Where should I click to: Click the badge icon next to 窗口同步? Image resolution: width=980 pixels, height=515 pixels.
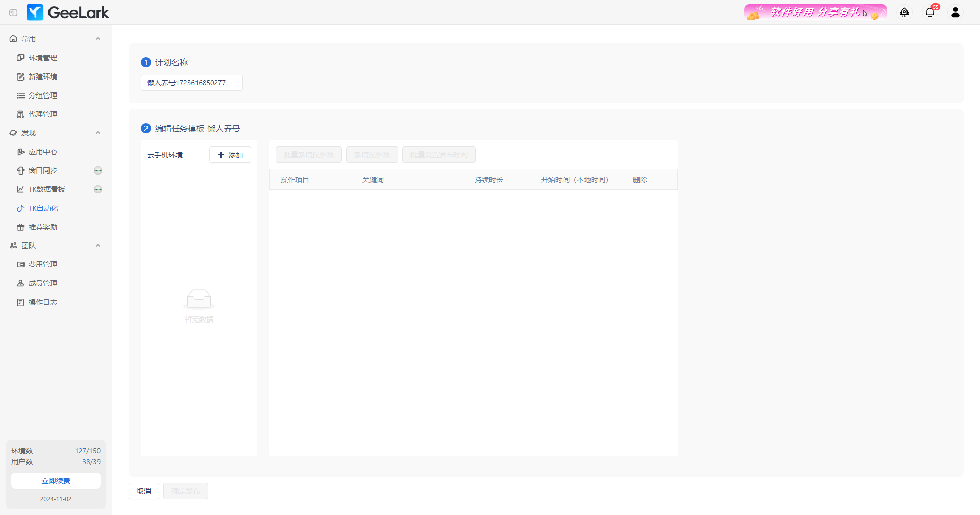coord(98,170)
